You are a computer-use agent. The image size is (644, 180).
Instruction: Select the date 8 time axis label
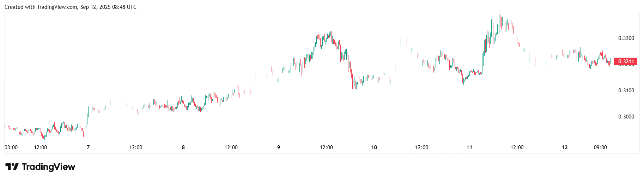[x=183, y=147]
